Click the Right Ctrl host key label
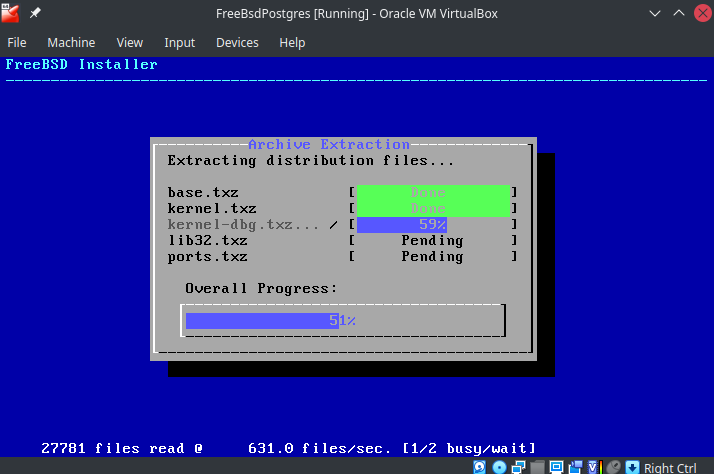The width and height of the screenshot is (714, 474). [x=670, y=468]
